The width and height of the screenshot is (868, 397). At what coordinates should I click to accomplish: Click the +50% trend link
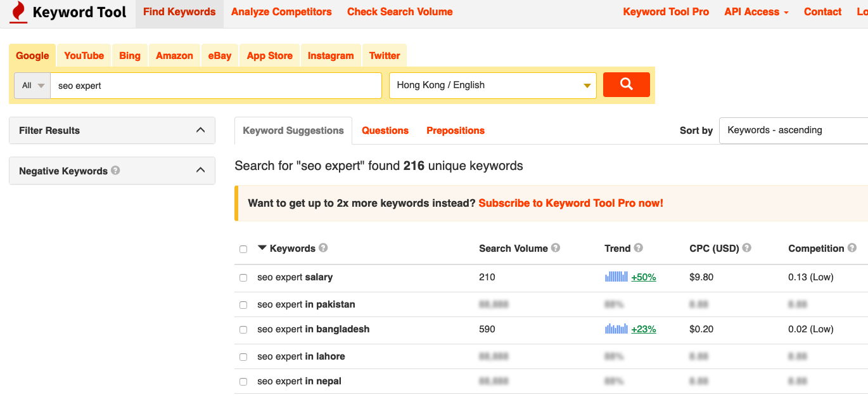pyautogui.click(x=644, y=277)
